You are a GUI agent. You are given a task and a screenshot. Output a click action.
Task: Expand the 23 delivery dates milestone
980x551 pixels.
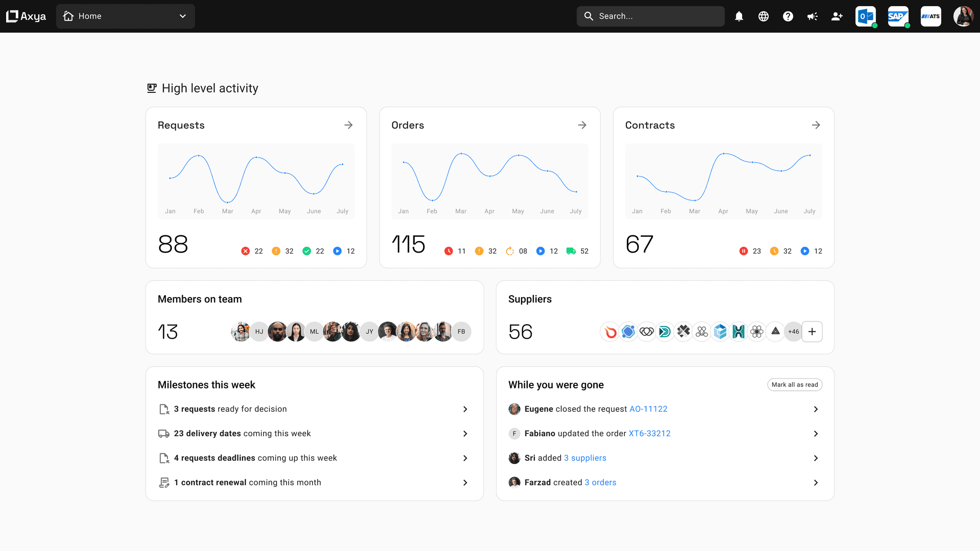[x=465, y=433]
